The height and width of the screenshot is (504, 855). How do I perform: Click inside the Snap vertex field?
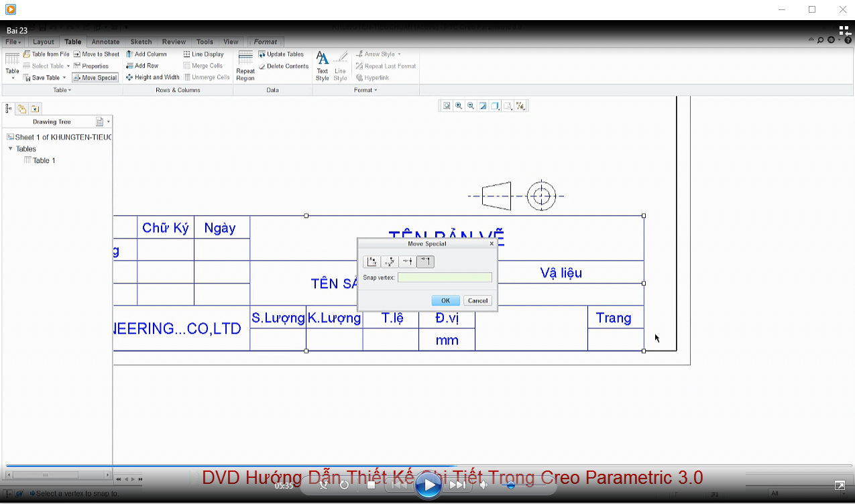(x=444, y=277)
